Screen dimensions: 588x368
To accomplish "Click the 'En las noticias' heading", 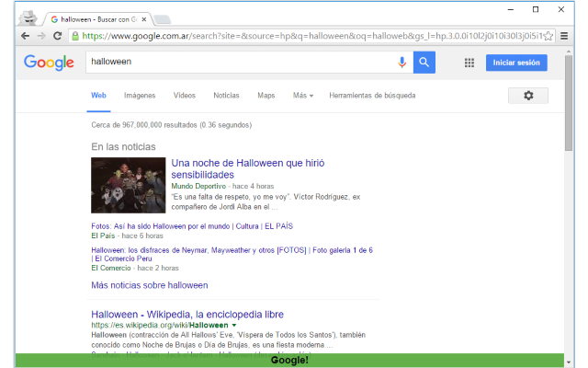I will click(123, 147).
